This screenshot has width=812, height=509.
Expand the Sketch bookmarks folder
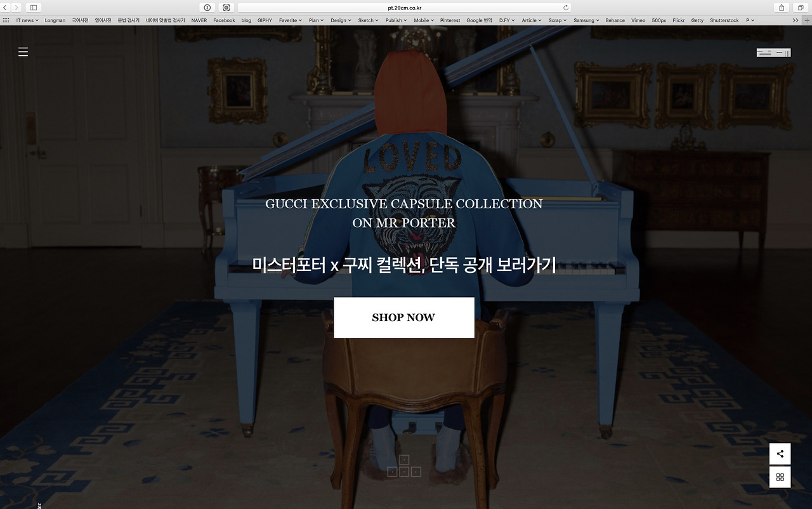tap(369, 20)
